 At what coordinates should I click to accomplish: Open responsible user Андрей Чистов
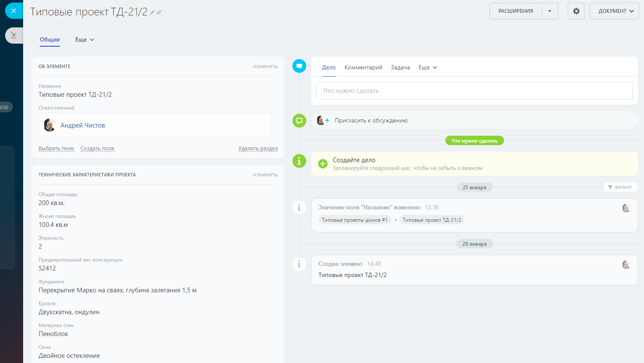(x=83, y=125)
